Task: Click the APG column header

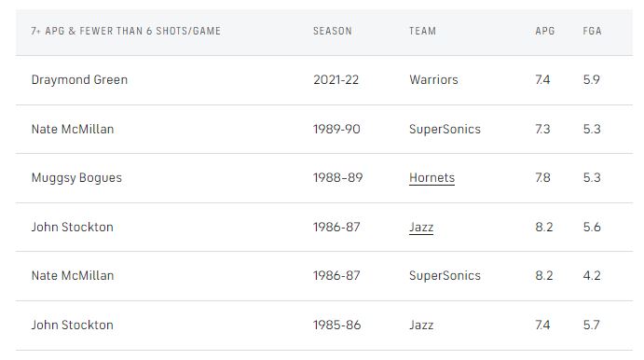Action: (545, 31)
